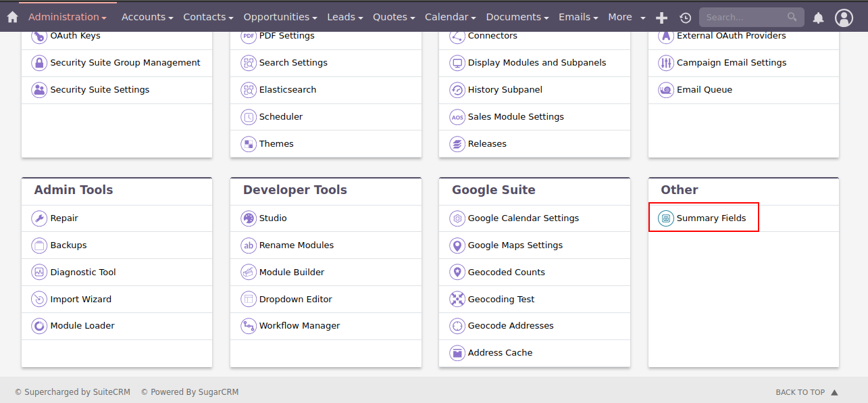868x403 pixels.
Task: Expand the Leads dropdown menu
Action: (x=347, y=17)
